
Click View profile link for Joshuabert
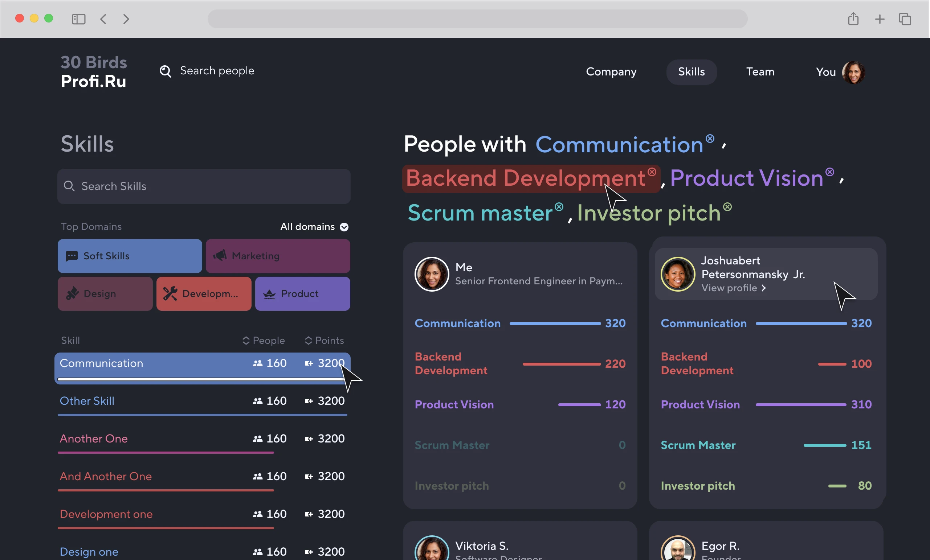(733, 288)
